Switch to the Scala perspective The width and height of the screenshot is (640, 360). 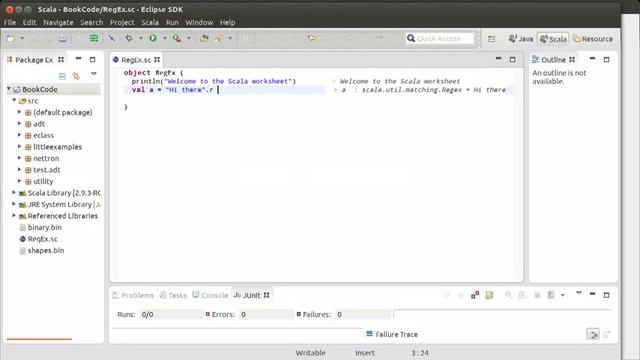553,39
